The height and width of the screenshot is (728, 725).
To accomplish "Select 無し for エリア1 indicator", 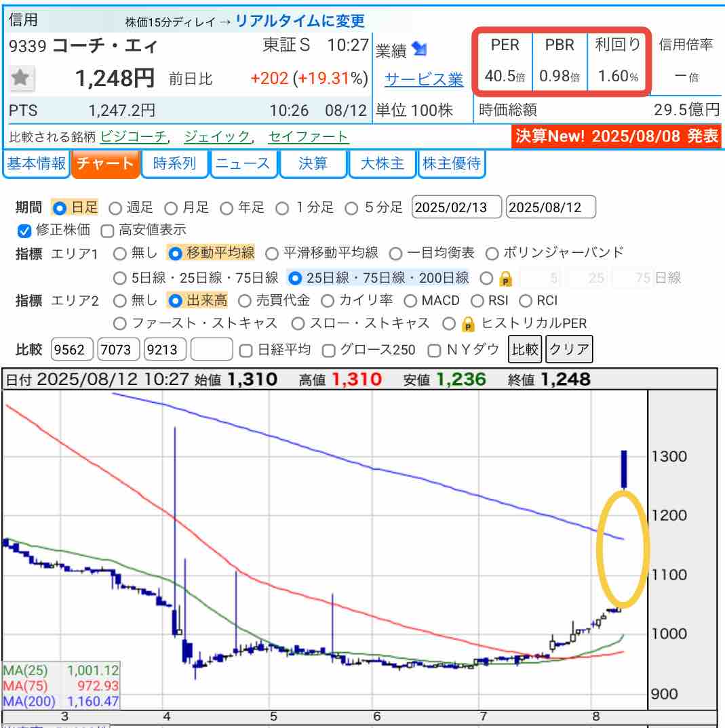I will [120, 254].
